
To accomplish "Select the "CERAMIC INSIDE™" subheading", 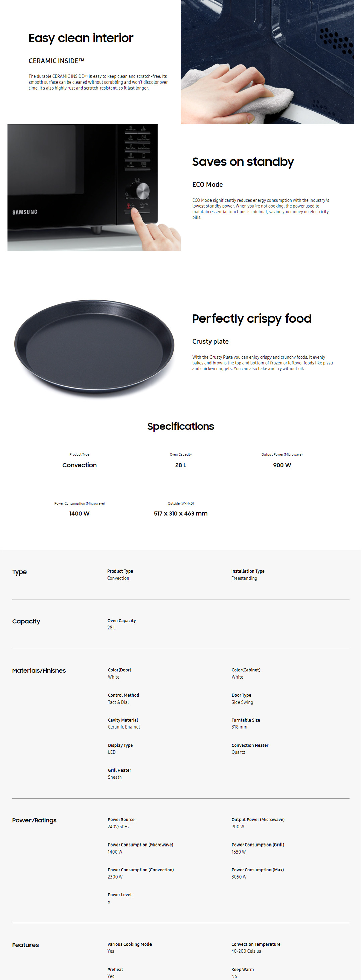I will (x=57, y=61).
